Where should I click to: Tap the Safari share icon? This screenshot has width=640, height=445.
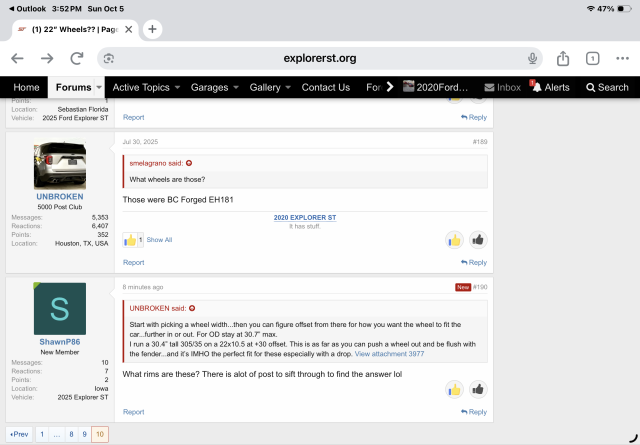(563, 58)
